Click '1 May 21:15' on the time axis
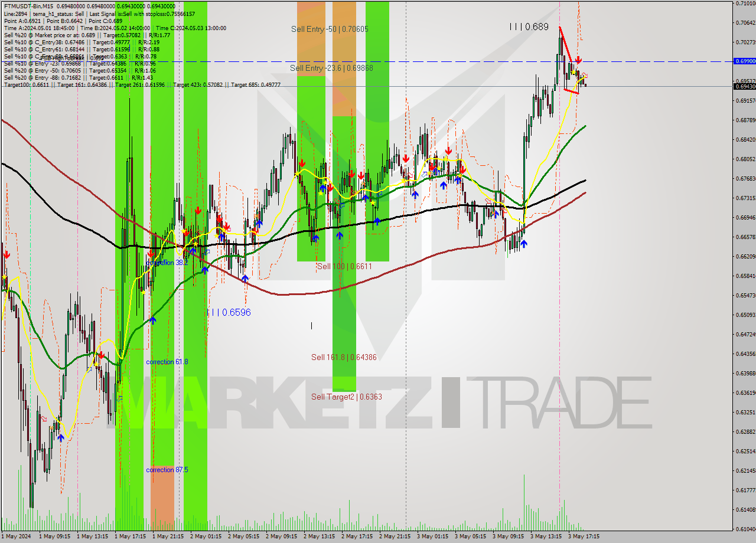Screen dimensions: 756x543 click(168, 537)
